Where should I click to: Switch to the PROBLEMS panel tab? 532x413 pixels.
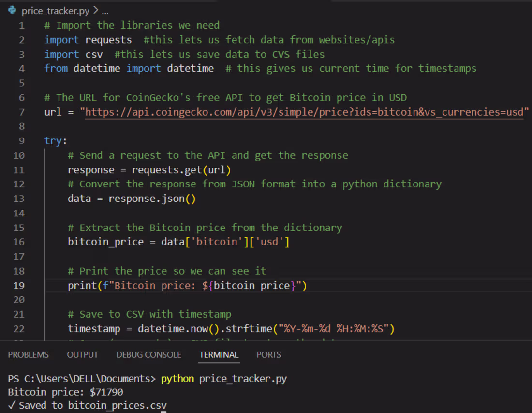tap(29, 354)
